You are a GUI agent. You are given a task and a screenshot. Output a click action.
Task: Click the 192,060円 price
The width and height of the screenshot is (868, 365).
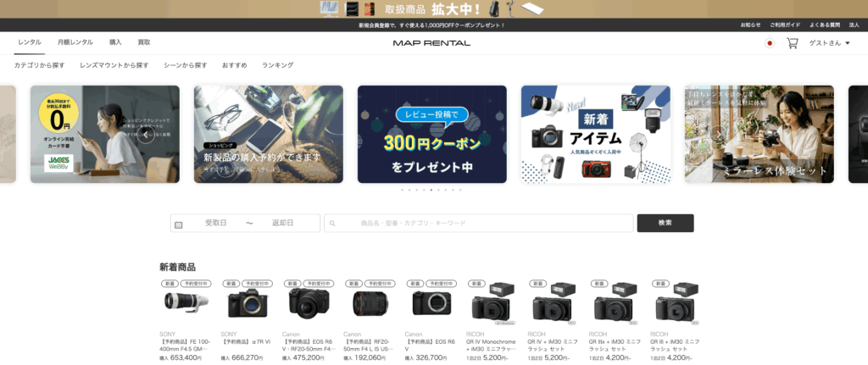pyautogui.click(x=370, y=358)
